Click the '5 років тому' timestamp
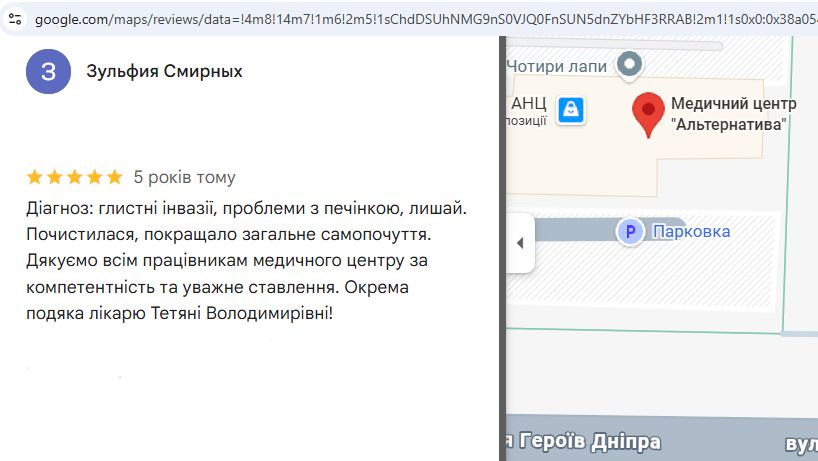 [184, 177]
